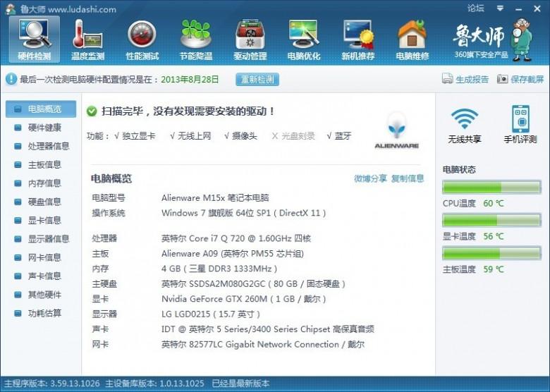Open 电脑维修 computer repair icon
Image resolution: width=550 pixels, height=392 pixels.
pyautogui.click(x=412, y=39)
